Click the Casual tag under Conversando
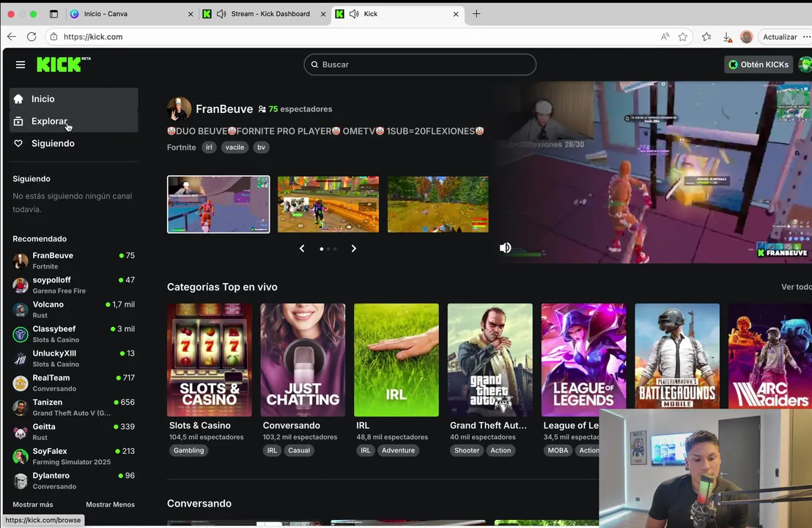 [x=299, y=450]
